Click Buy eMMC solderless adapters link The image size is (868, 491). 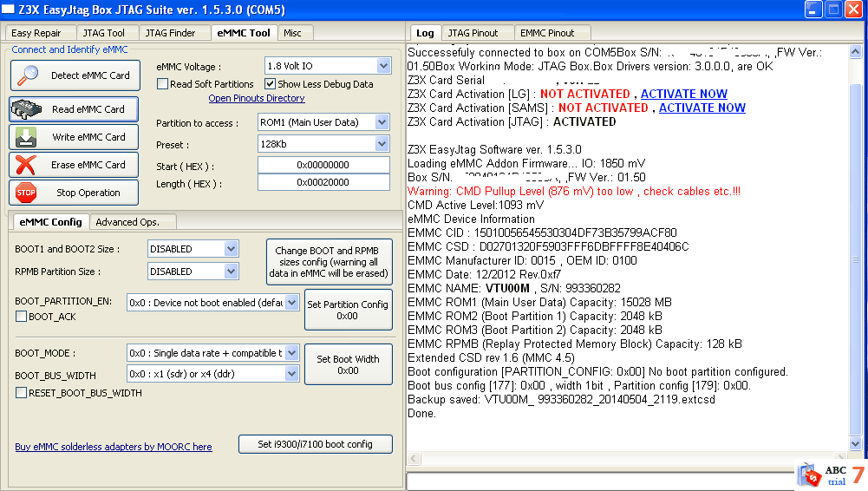pos(114,447)
